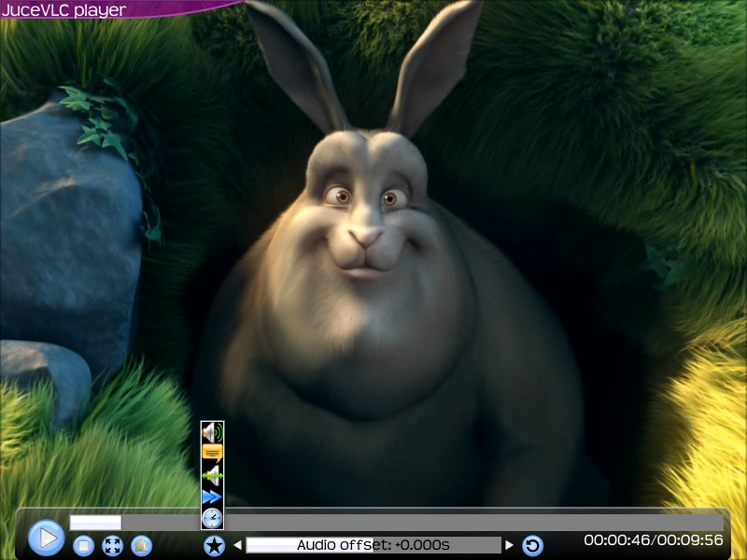Stop playback with the square stop button
747x560 pixels.
[83, 546]
